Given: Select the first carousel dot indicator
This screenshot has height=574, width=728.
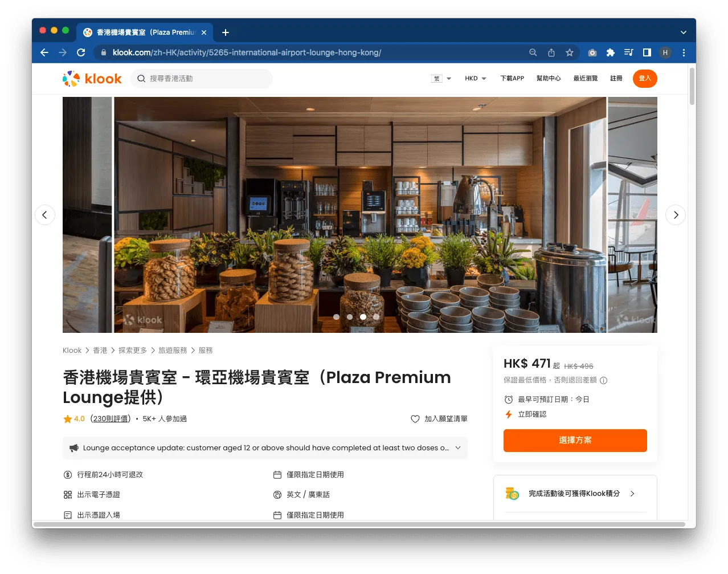Looking at the screenshot, I should click(x=336, y=317).
